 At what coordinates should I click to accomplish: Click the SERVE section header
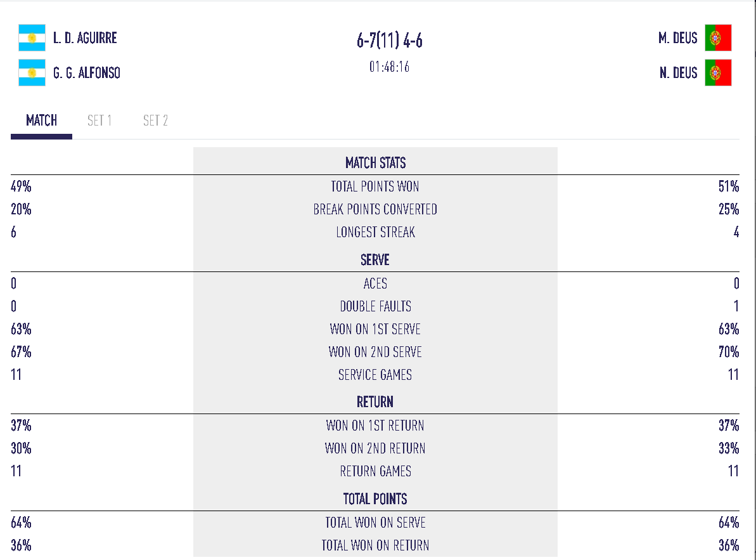(375, 260)
